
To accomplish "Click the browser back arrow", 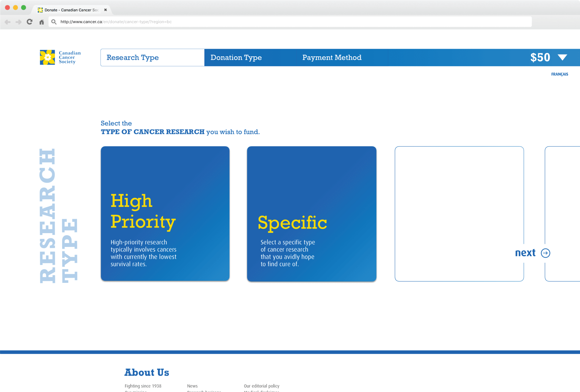I will pos(8,22).
